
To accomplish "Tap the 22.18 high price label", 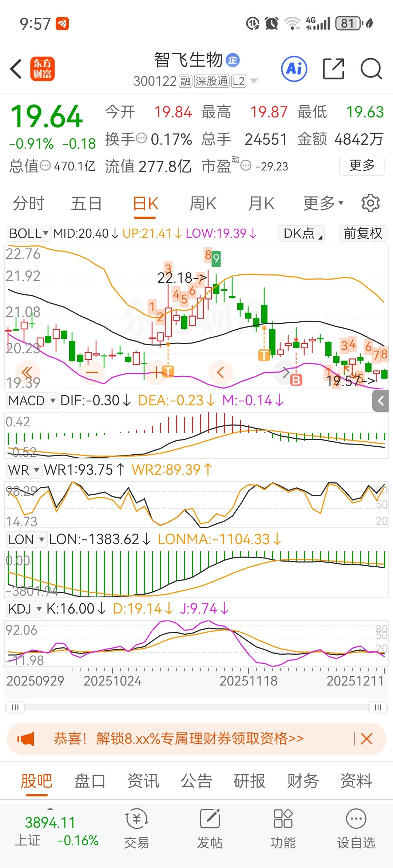I will (182, 278).
